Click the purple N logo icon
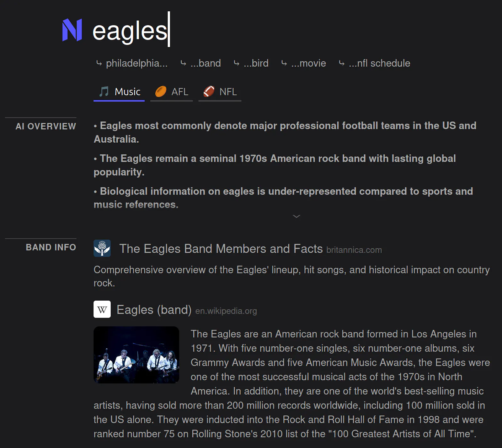The image size is (502, 448). (72, 30)
